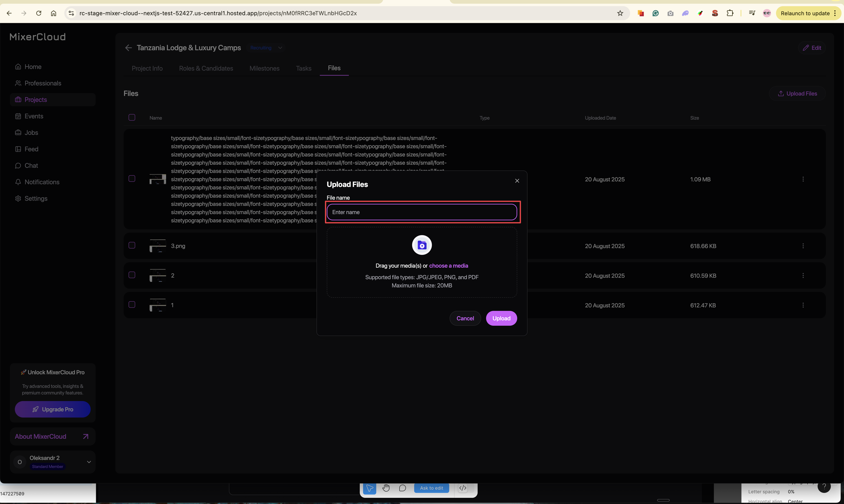Toggle the select-all files checkbox

click(132, 118)
